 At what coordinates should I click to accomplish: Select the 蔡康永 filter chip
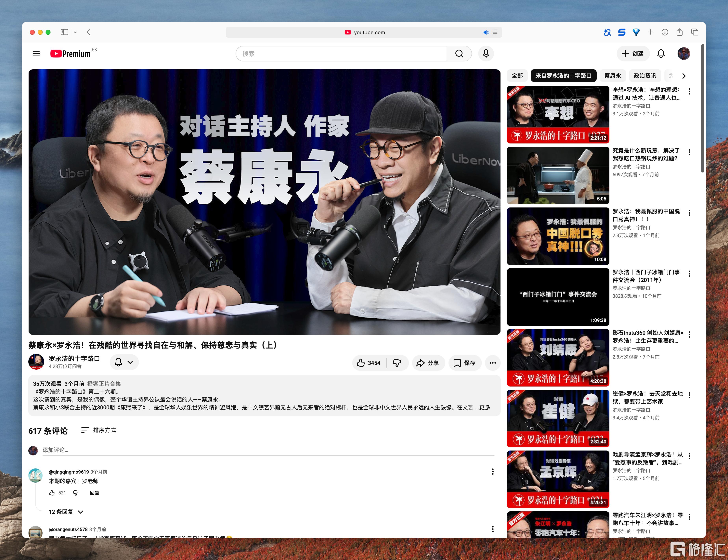613,76
